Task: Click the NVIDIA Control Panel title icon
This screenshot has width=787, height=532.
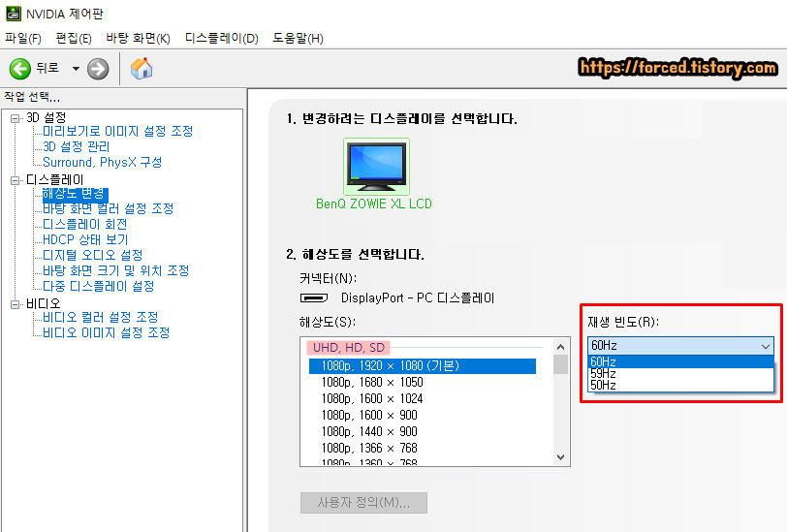Action: (x=14, y=14)
